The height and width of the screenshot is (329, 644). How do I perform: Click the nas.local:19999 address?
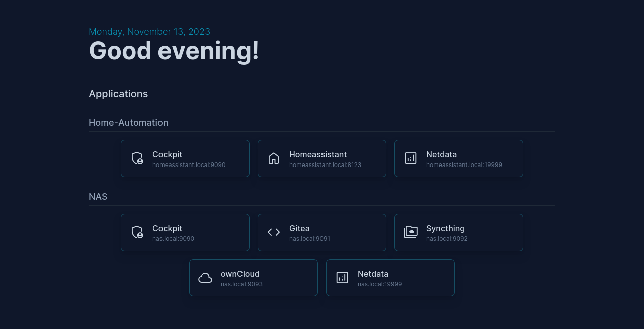(380, 284)
